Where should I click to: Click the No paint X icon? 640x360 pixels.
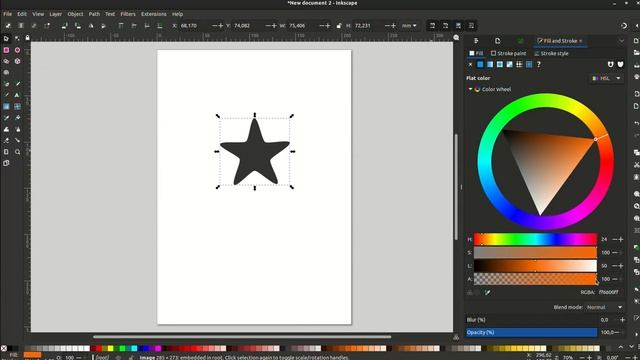pos(470,64)
